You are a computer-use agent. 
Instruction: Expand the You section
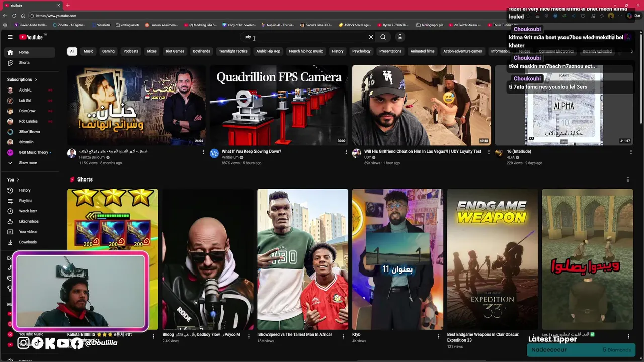[13, 179]
